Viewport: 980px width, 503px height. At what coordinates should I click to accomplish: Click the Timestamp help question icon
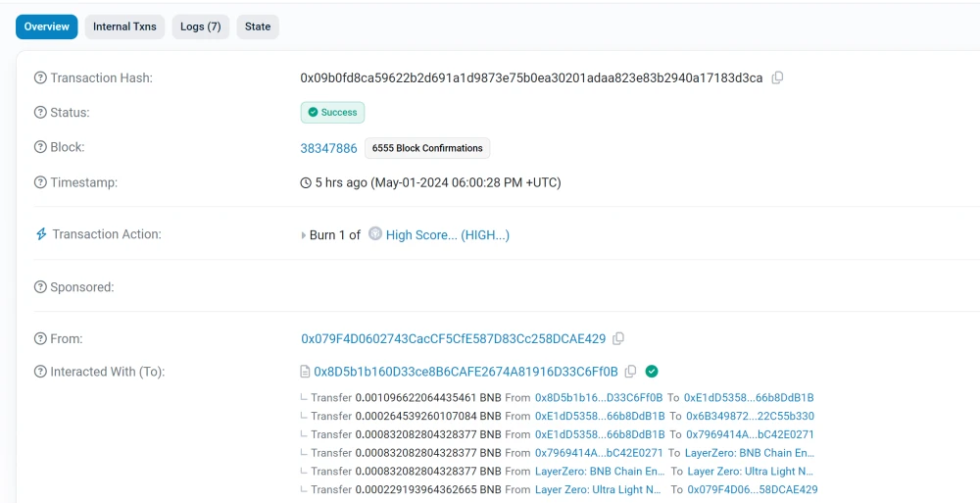coord(40,182)
